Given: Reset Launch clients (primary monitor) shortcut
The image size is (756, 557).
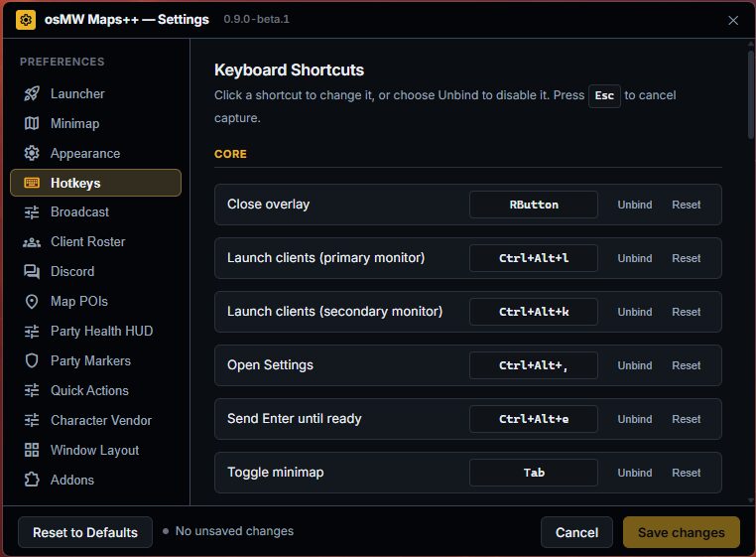Looking at the screenshot, I should tap(687, 258).
